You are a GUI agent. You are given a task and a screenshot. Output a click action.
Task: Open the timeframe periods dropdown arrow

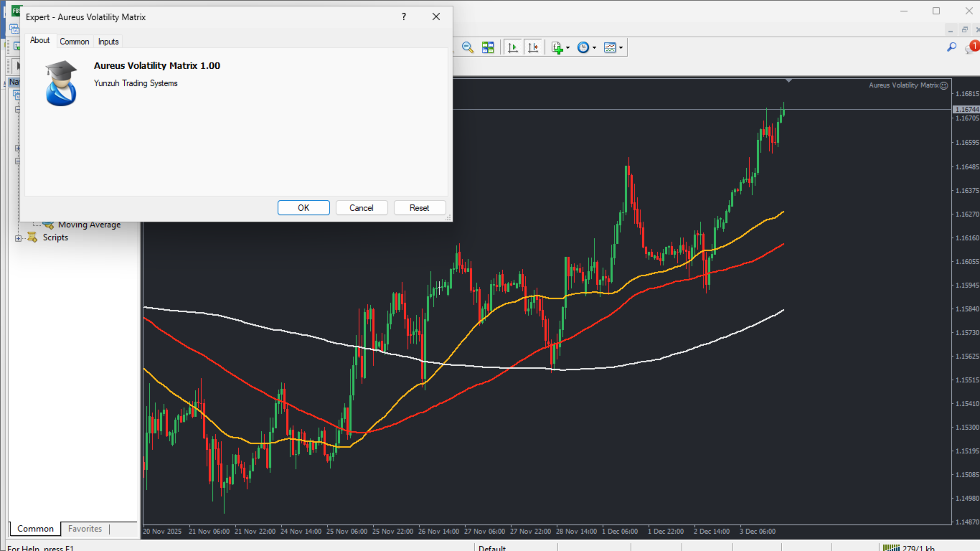click(x=594, y=48)
